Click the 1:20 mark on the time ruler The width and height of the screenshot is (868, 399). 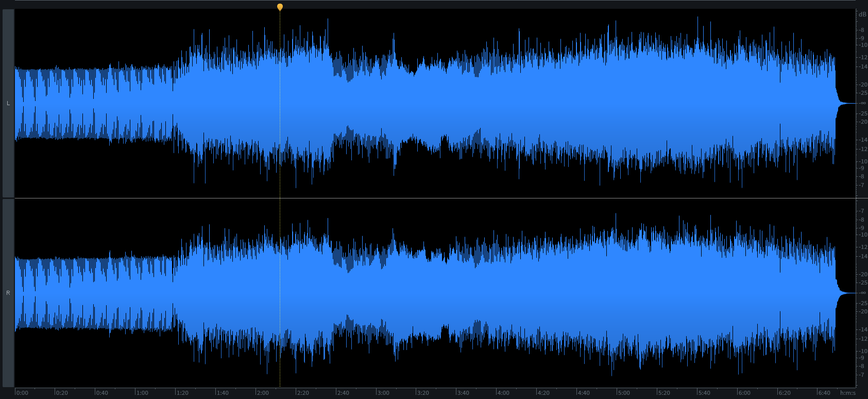pos(182,393)
